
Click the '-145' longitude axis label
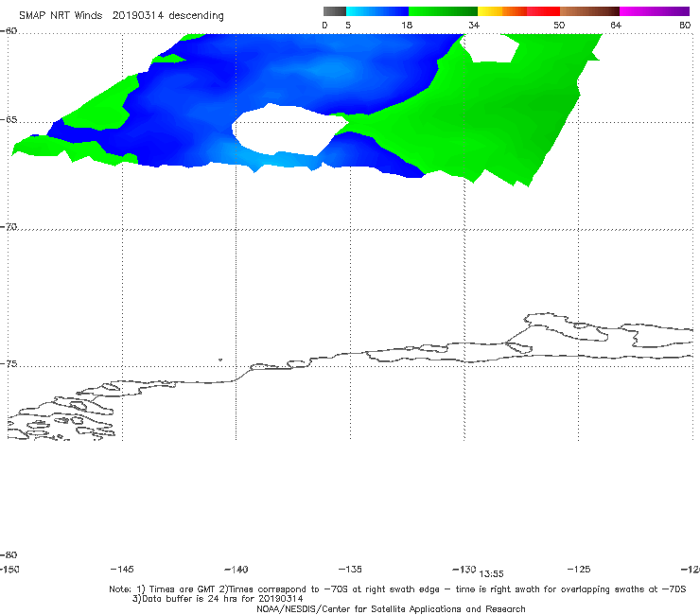tap(122, 570)
